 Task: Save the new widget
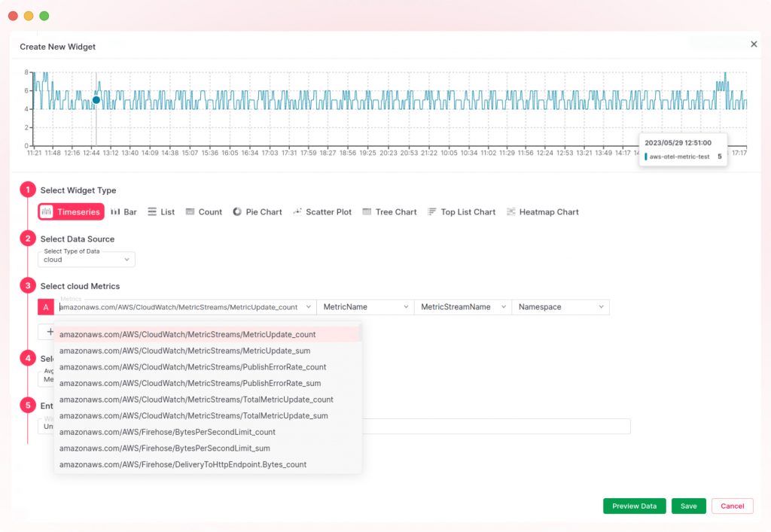click(x=688, y=506)
